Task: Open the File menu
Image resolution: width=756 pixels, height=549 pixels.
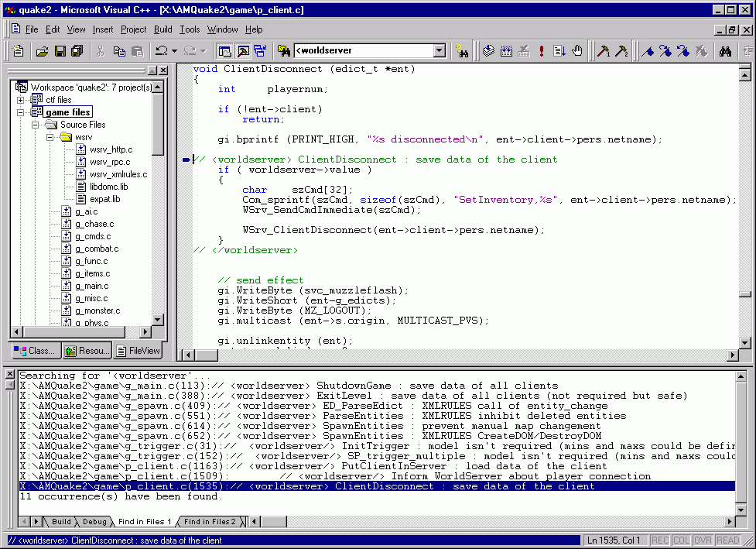Action: click(32, 29)
